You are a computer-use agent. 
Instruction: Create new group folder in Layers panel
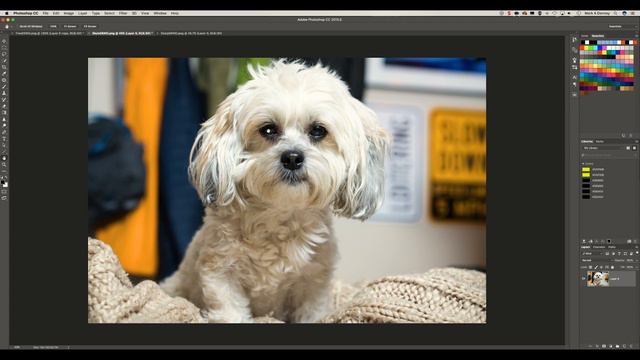[618, 346]
